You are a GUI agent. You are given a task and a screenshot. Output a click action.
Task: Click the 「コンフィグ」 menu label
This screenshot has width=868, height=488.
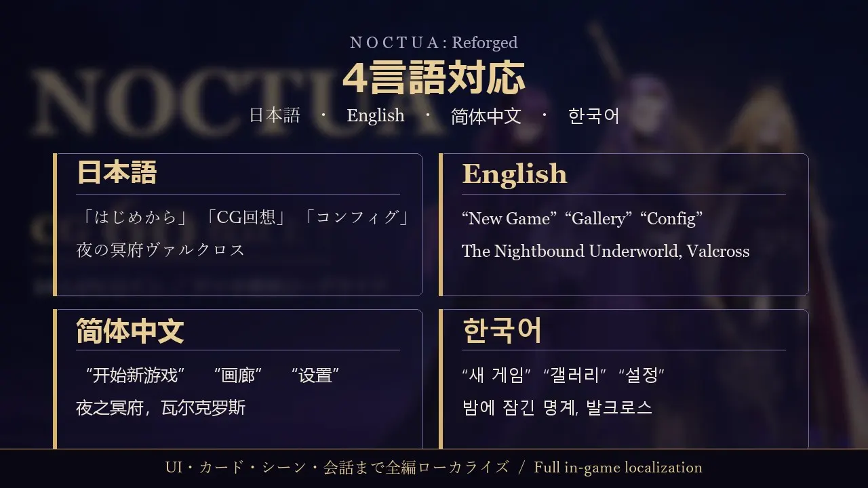pos(357,218)
